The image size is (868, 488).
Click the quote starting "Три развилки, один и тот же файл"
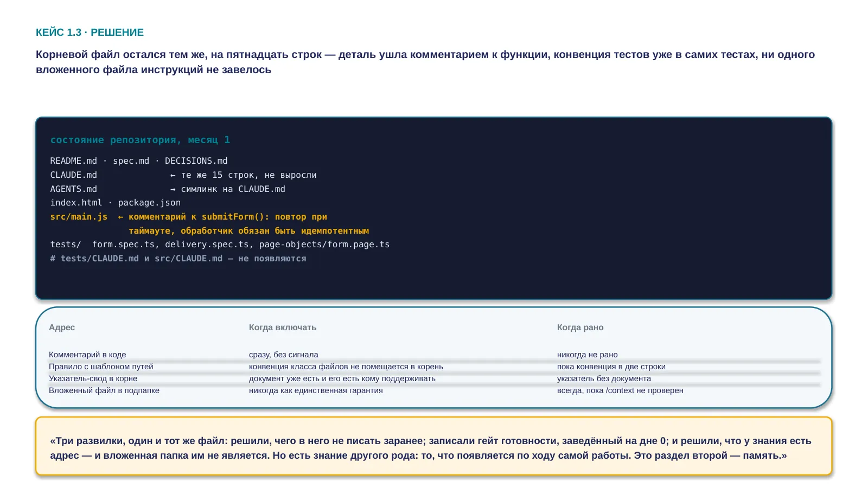pyautogui.click(x=431, y=448)
